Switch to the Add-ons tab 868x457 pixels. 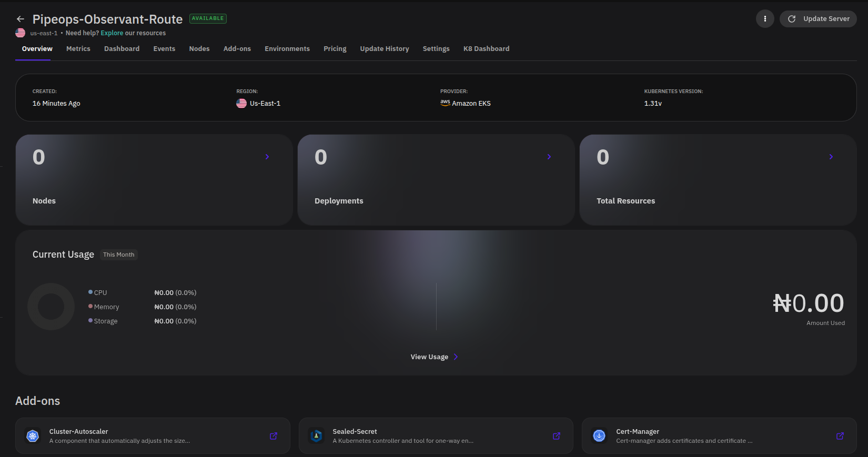237,49
